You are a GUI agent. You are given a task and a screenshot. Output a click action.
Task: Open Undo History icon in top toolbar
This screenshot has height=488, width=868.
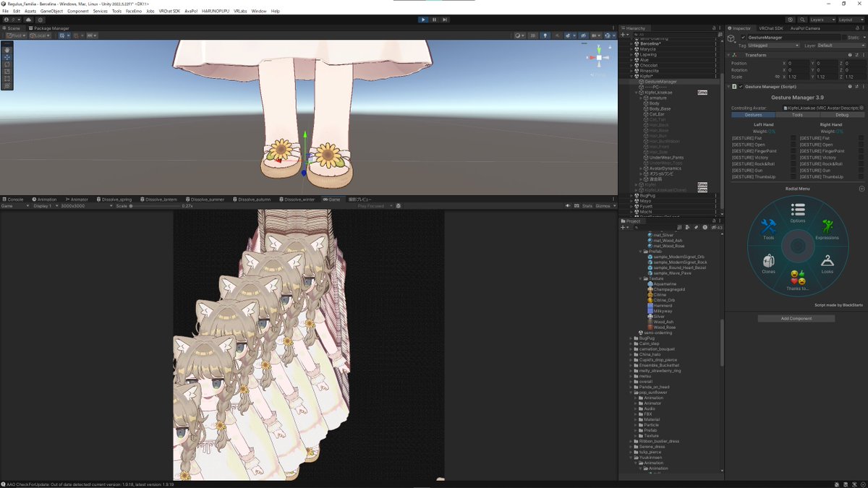(790, 20)
